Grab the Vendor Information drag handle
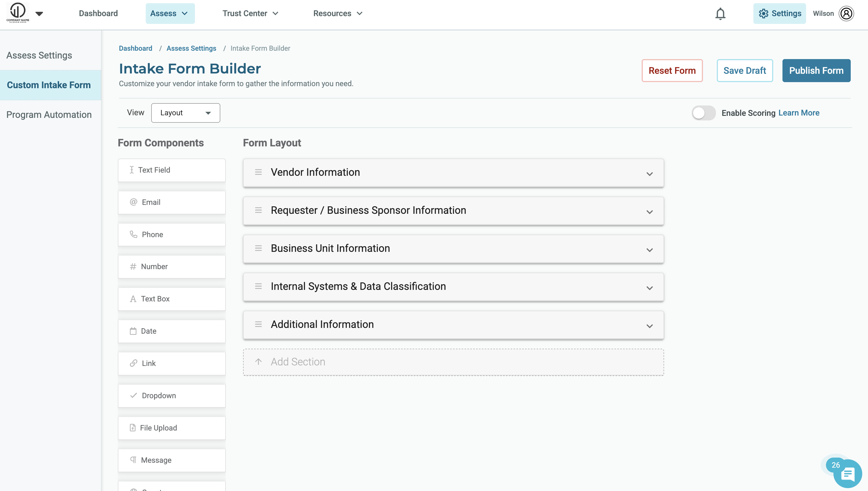 258,172
